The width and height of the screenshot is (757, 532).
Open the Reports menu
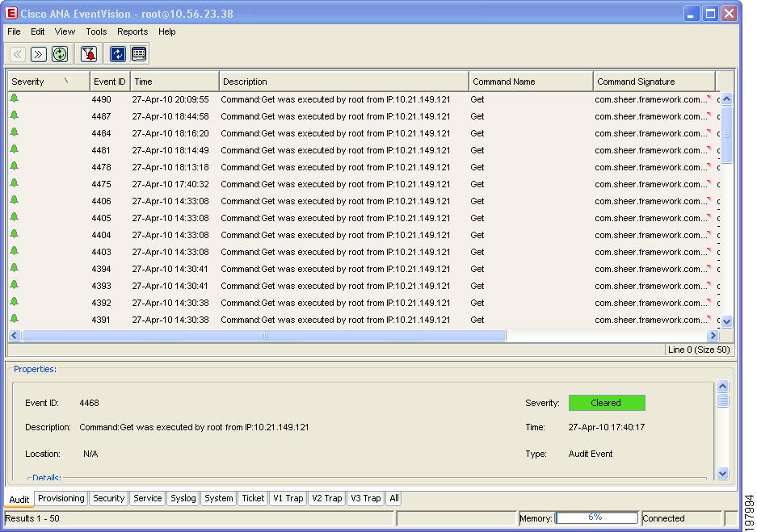pos(132,31)
